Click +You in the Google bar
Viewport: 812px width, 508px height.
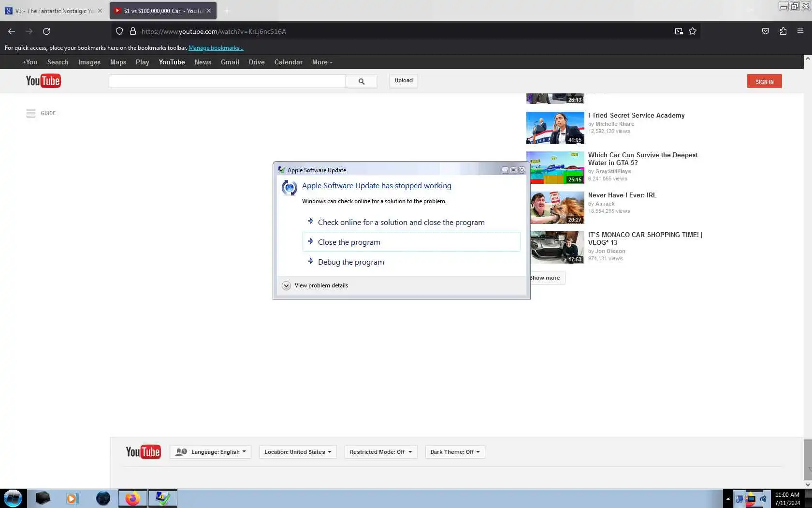tap(29, 62)
